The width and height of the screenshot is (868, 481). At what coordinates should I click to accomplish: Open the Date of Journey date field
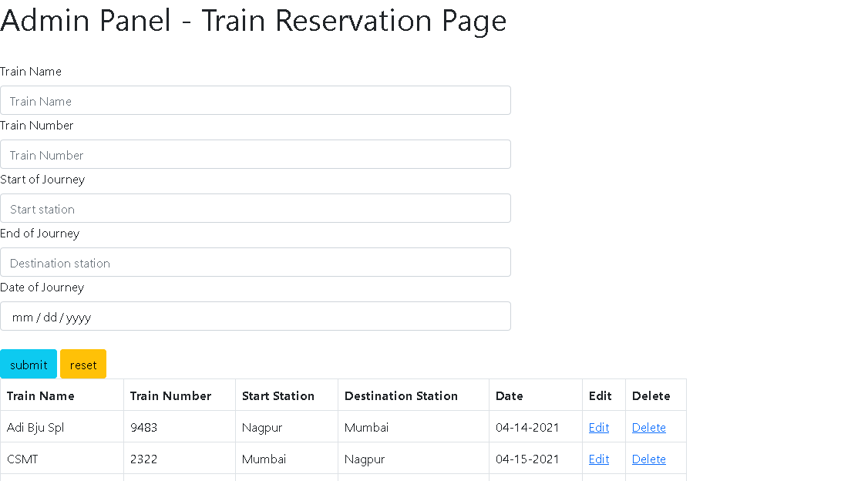tap(254, 316)
